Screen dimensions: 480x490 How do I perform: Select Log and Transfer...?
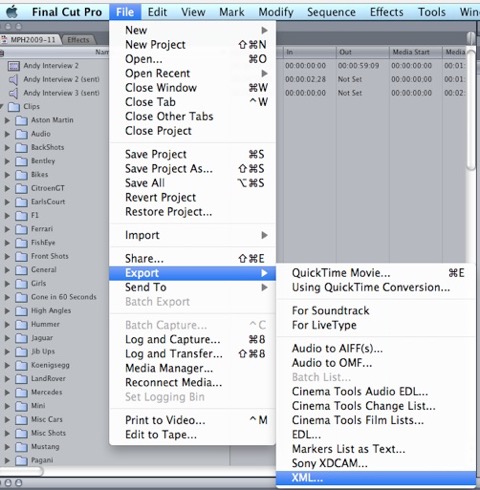pyautogui.click(x=192, y=354)
